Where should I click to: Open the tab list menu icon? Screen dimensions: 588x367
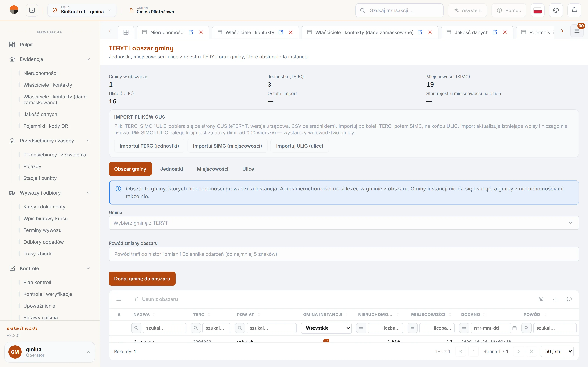(x=577, y=31)
